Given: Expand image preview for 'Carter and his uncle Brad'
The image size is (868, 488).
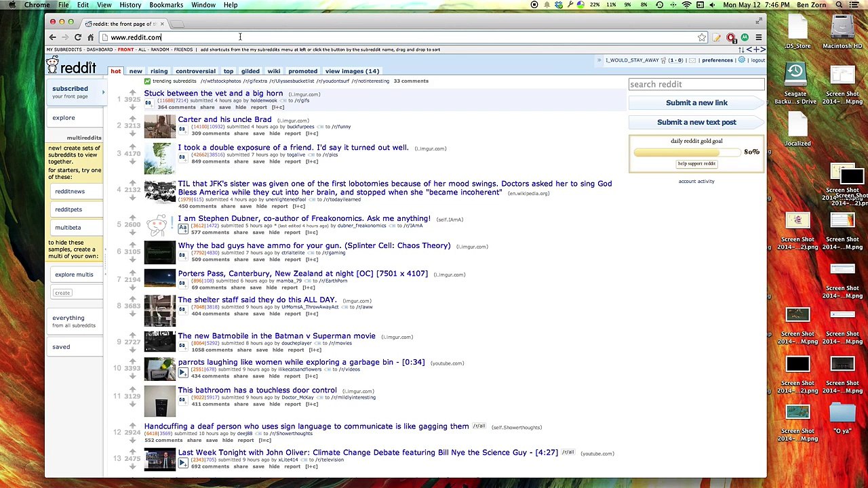Looking at the screenshot, I should point(182,129).
